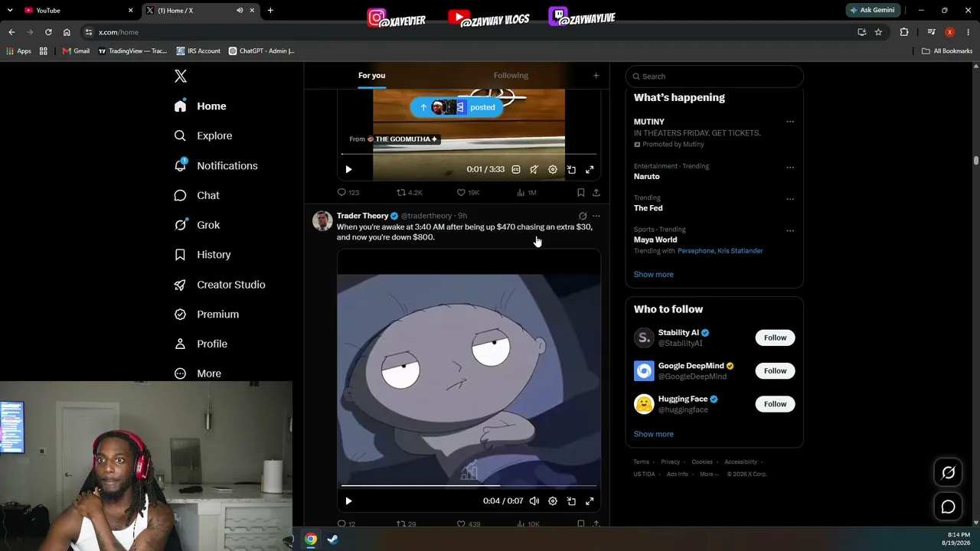
Task: Follow Hugging Face
Action: tap(775, 404)
